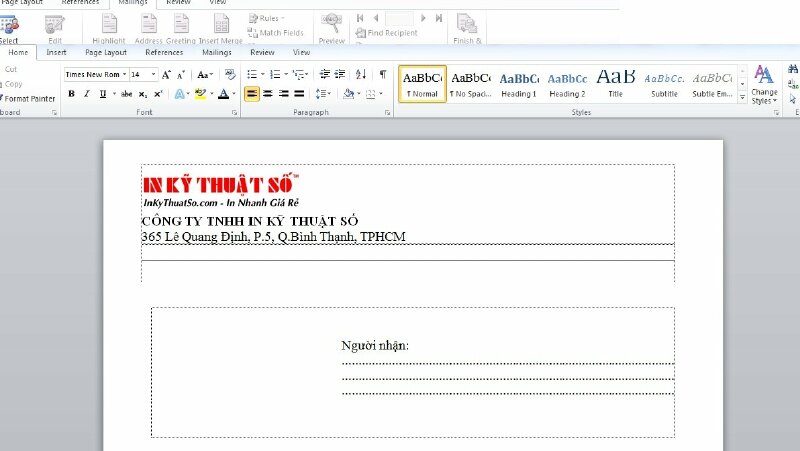800x451 pixels.
Task: Switch to Home tab
Action: pyautogui.click(x=18, y=52)
